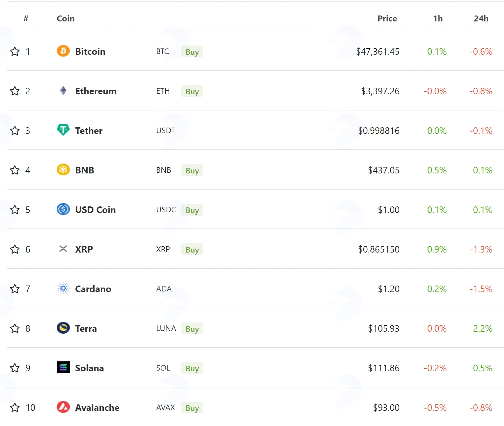The image size is (504, 426).
Task: Favorite Bitcoin with the star toggle
Action: 15,51
